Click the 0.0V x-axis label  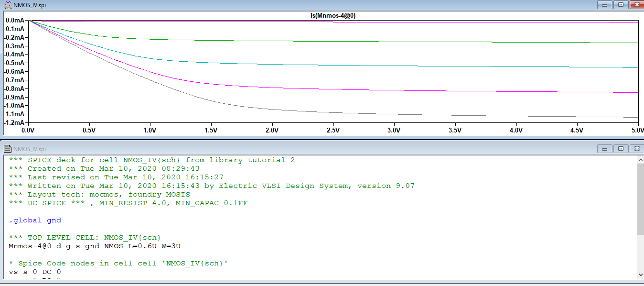coord(28,130)
